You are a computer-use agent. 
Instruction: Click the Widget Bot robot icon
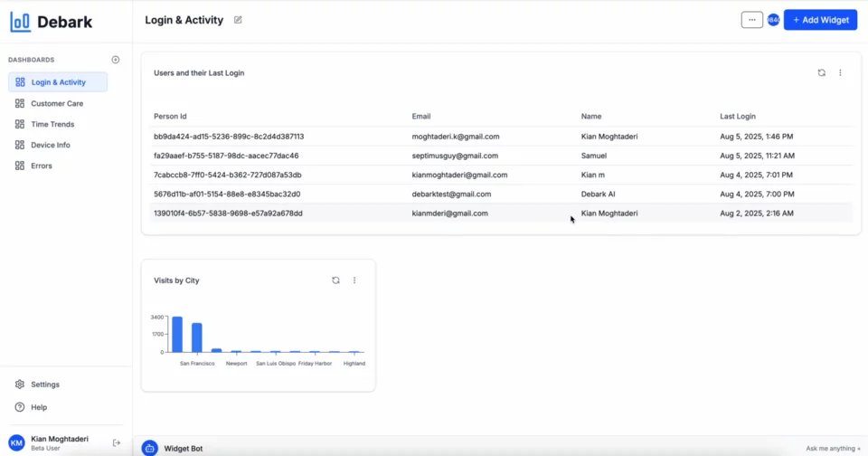[150, 448]
